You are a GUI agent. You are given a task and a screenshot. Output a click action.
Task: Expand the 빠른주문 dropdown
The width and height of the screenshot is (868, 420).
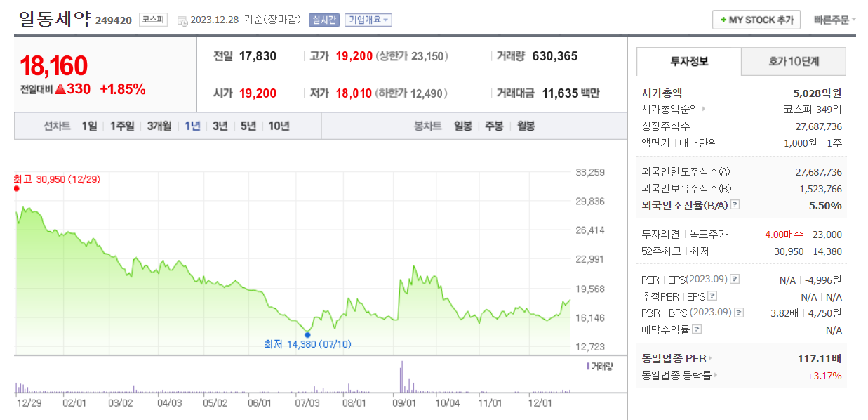point(835,20)
